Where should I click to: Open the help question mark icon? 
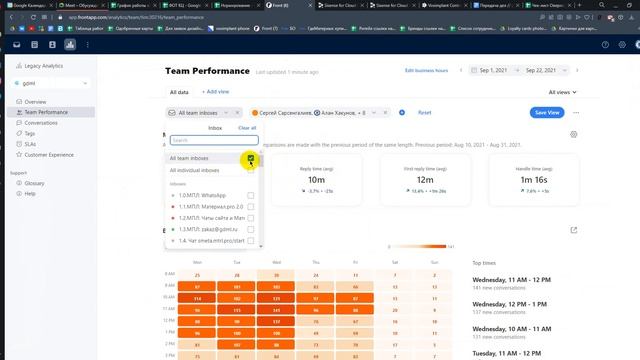(605, 45)
